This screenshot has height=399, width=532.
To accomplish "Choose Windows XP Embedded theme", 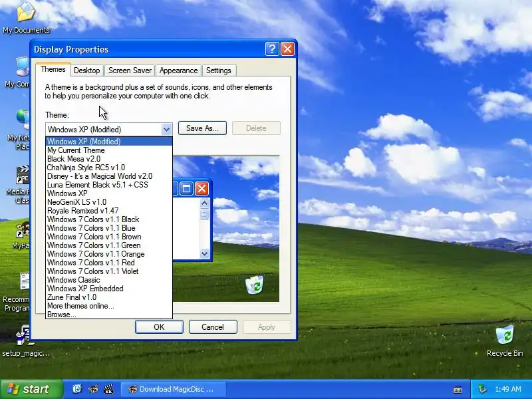I will pos(109,289).
